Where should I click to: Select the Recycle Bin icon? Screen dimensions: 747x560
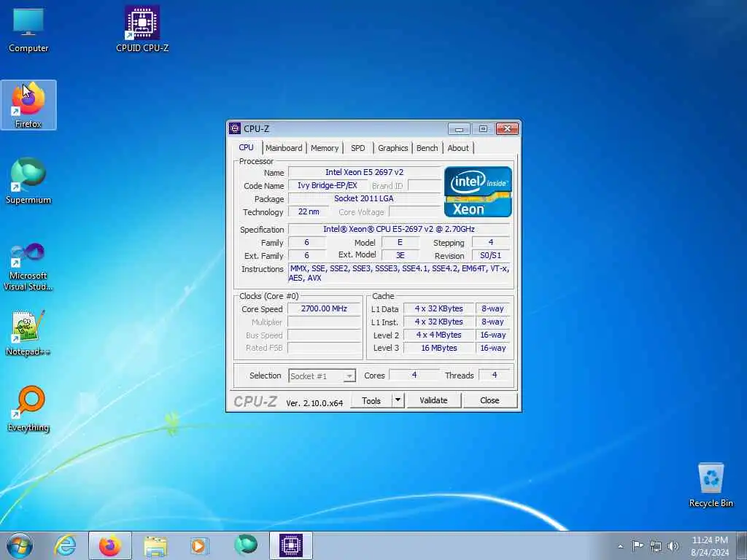711,485
